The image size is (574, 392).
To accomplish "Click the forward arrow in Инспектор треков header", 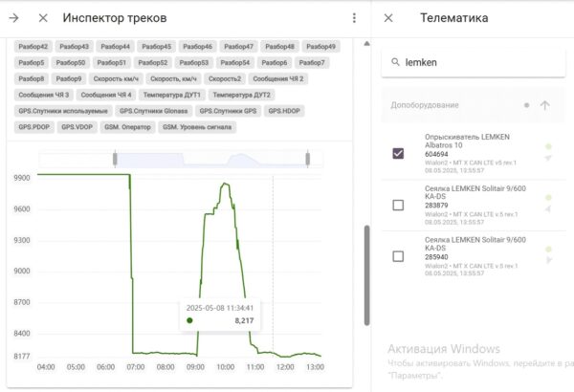I will pyautogui.click(x=14, y=18).
